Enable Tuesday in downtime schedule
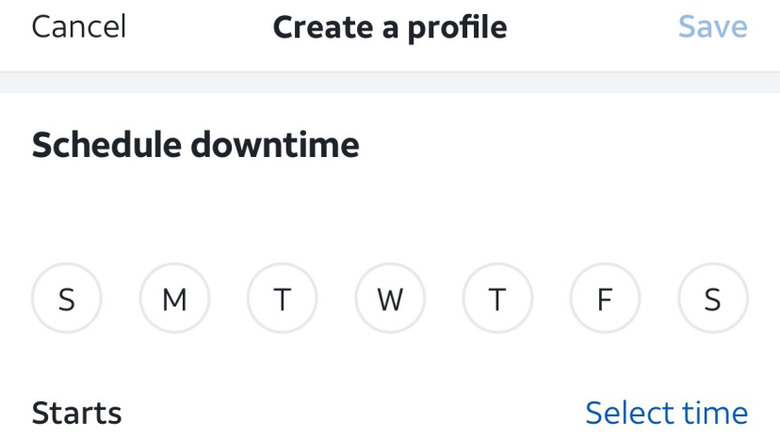The height and width of the screenshot is (438, 780). [282, 298]
